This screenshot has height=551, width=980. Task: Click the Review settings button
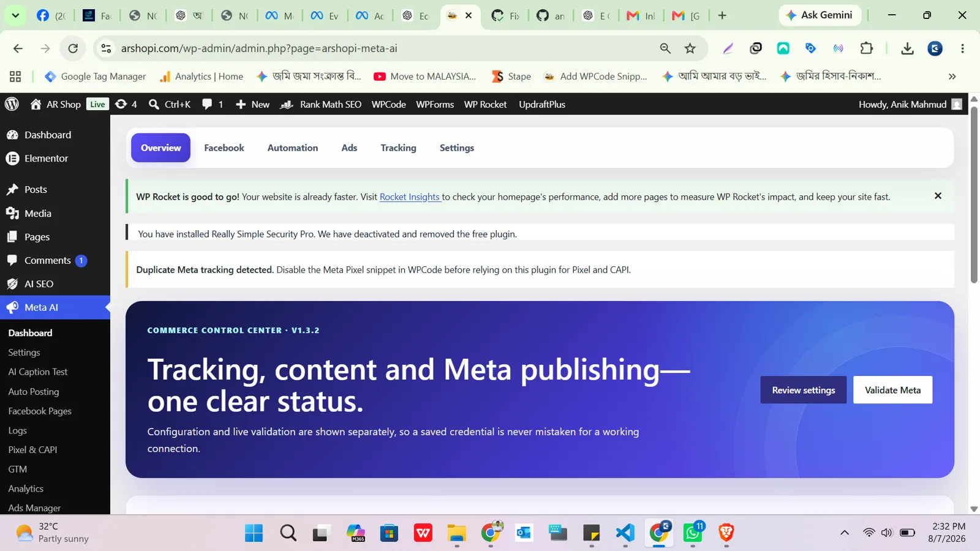pos(804,390)
